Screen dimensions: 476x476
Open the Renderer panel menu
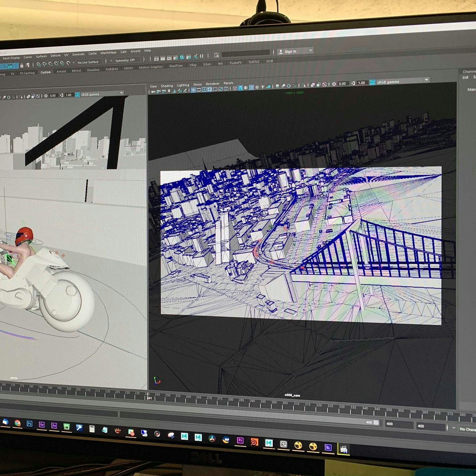[212, 84]
